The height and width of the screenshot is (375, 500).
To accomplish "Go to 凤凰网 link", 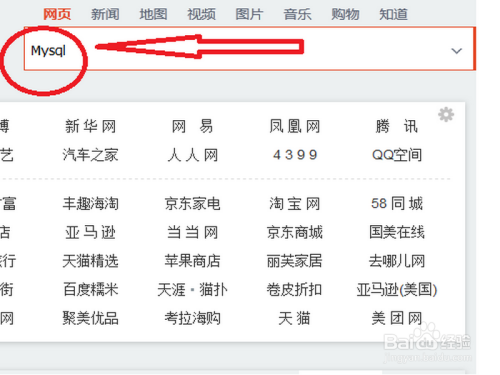I will [295, 127].
